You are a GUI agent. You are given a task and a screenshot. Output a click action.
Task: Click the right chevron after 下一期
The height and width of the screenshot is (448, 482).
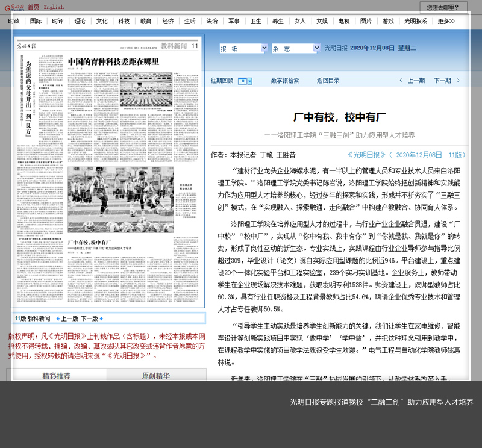pos(458,81)
